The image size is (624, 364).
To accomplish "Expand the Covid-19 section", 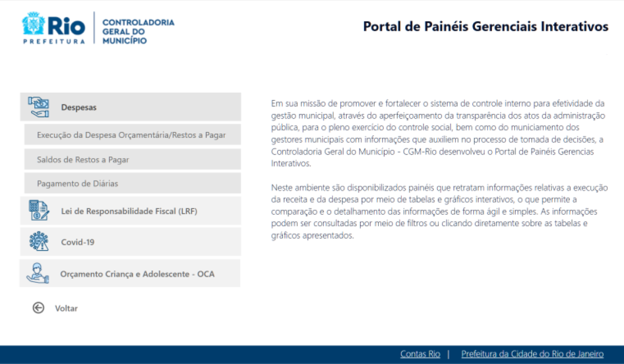I will click(x=131, y=242).
